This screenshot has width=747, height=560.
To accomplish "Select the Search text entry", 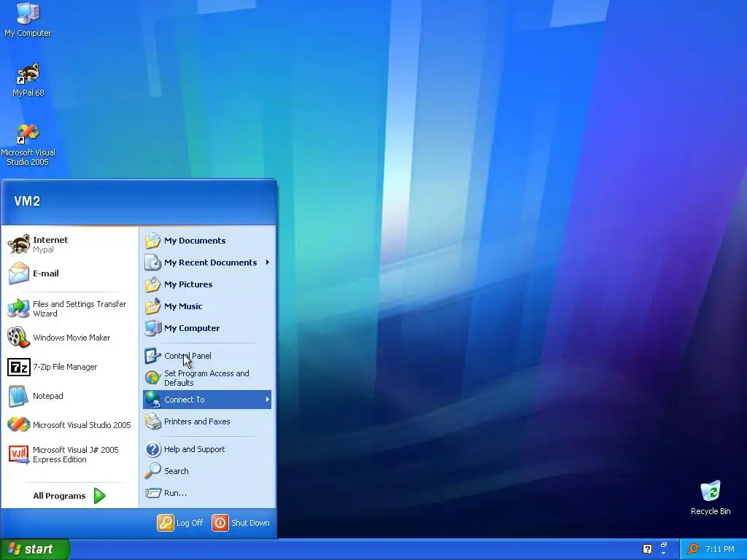I will (177, 471).
